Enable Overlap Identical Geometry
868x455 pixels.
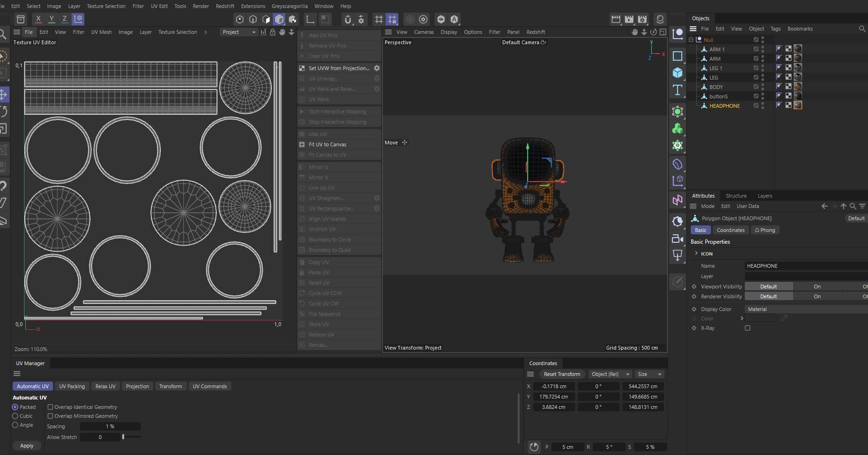[50, 407]
